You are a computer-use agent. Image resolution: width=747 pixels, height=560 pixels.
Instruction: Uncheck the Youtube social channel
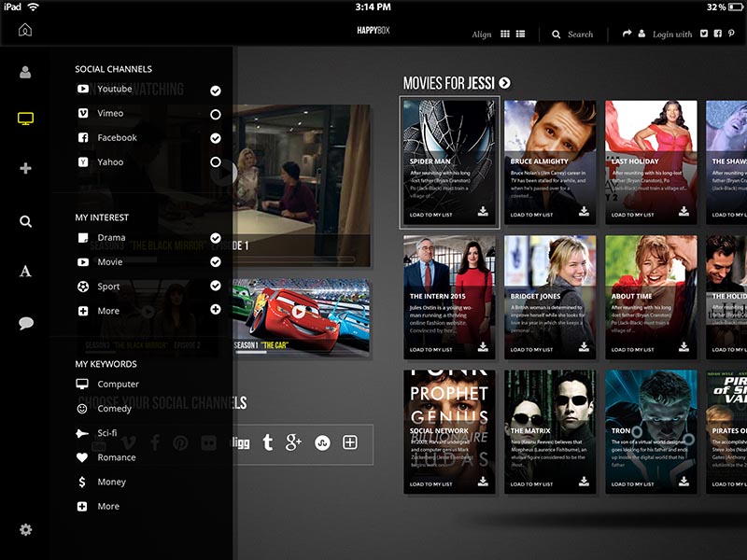coord(216,91)
